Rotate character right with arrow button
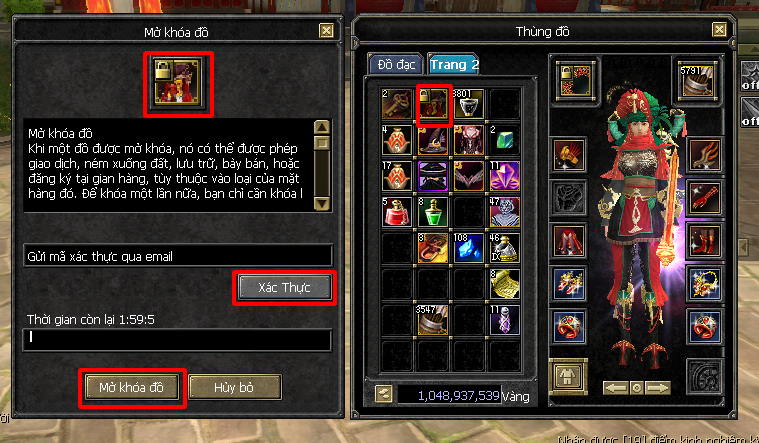 [x=658, y=387]
